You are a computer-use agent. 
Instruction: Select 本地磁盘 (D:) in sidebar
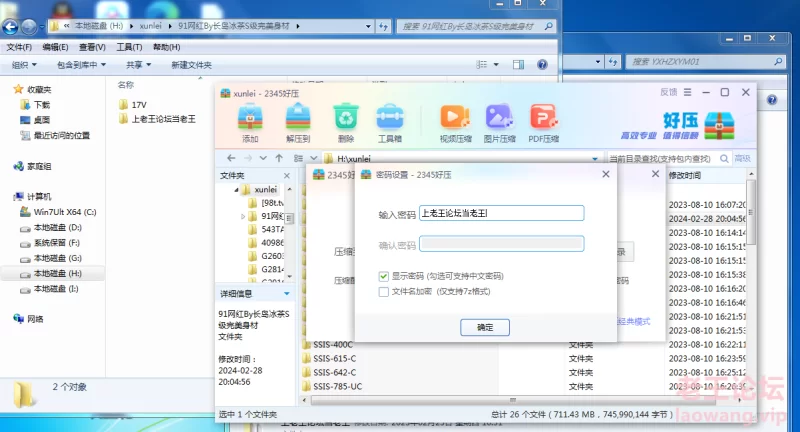tap(51, 227)
